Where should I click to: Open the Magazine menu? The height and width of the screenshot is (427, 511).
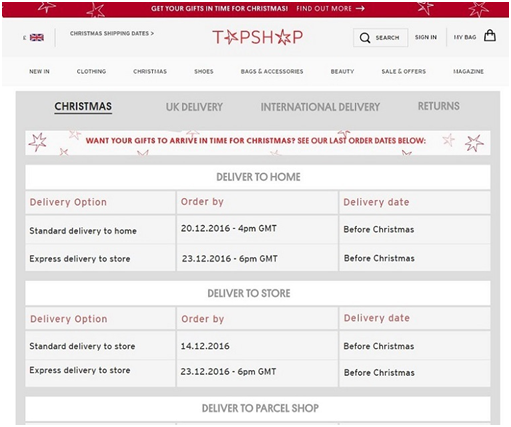pos(468,71)
